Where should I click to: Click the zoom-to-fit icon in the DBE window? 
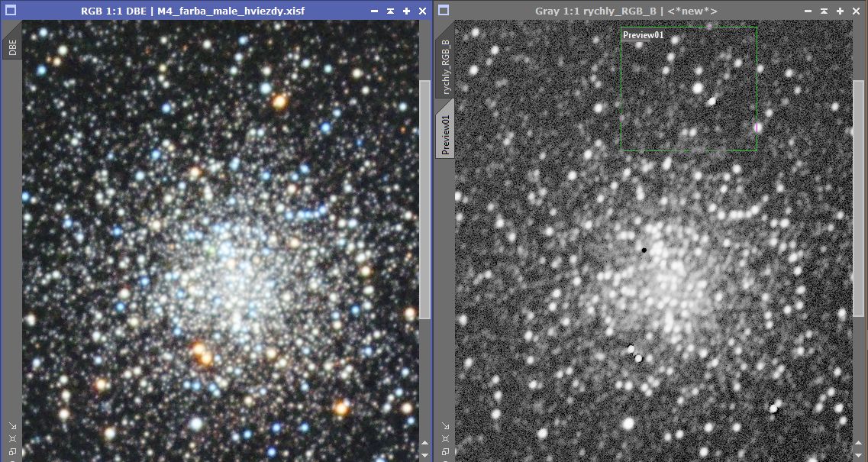click(12, 439)
